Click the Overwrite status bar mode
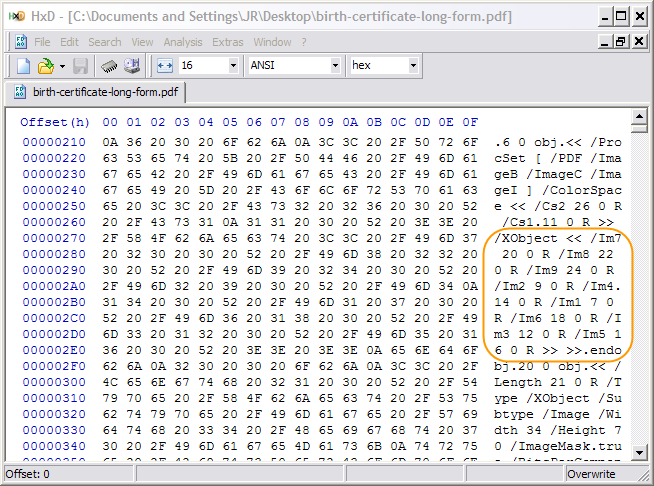 591,474
